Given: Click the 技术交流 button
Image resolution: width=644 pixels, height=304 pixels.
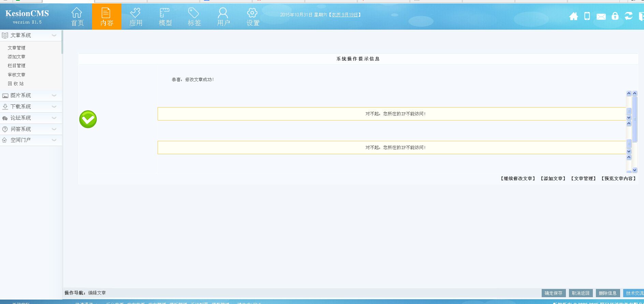Looking at the screenshot, I should click(x=634, y=293).
